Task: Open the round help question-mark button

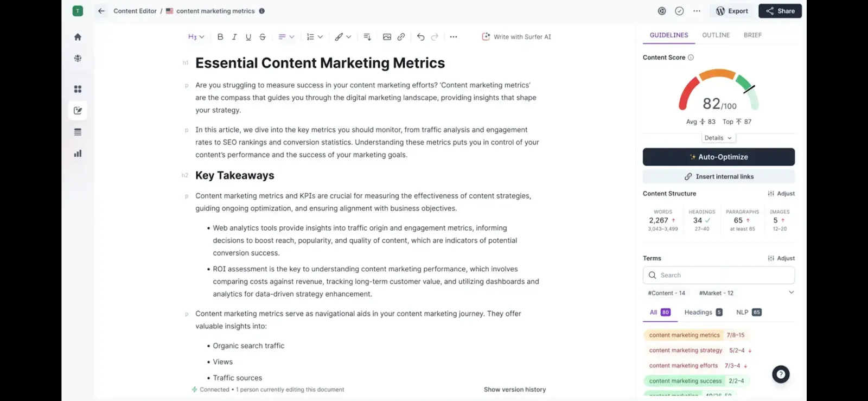Action: (781, 374)
